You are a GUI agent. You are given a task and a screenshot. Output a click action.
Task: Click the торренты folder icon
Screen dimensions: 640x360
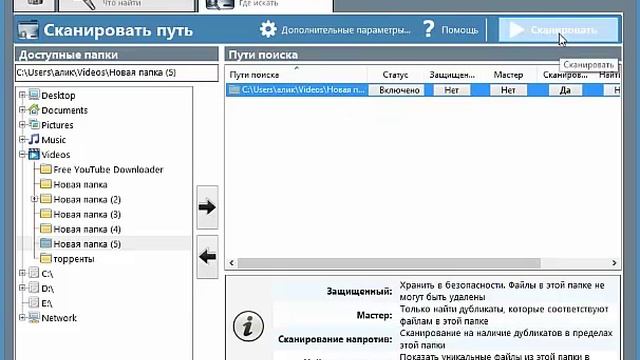pyautogui.click(x=46, y=258)
